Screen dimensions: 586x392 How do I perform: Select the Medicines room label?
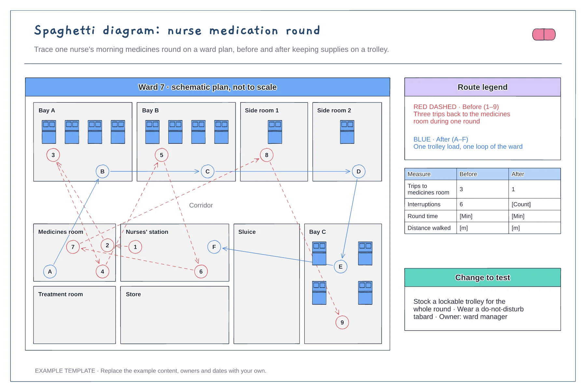pos(61,232)
